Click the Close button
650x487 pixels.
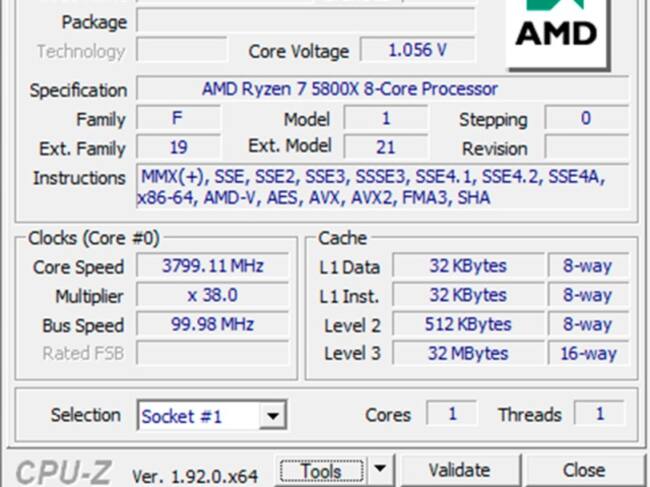click(583, 470)
